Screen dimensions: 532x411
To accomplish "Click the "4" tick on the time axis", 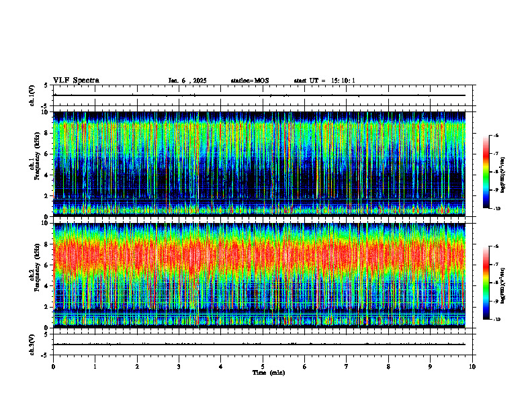I will coord(221,367).
